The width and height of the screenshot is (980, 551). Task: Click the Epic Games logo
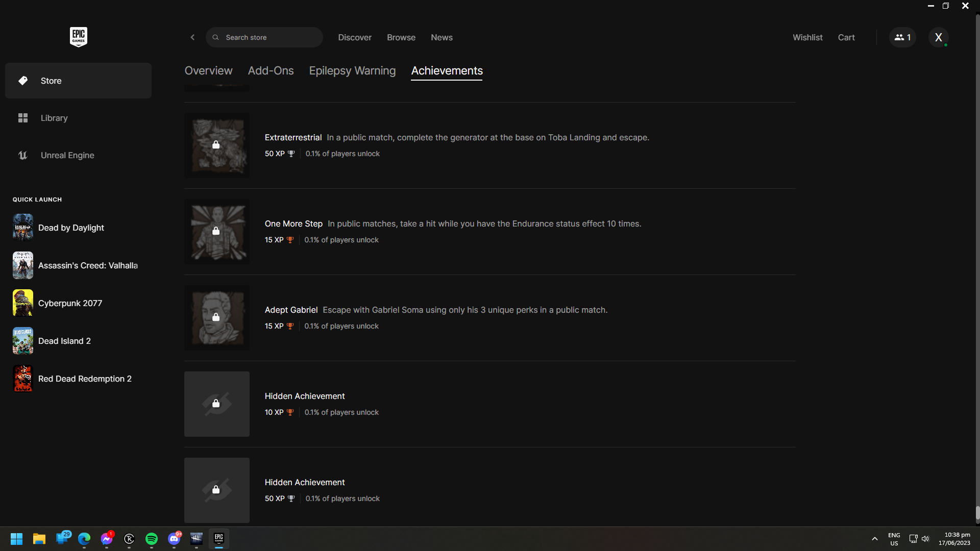[79, 37]
